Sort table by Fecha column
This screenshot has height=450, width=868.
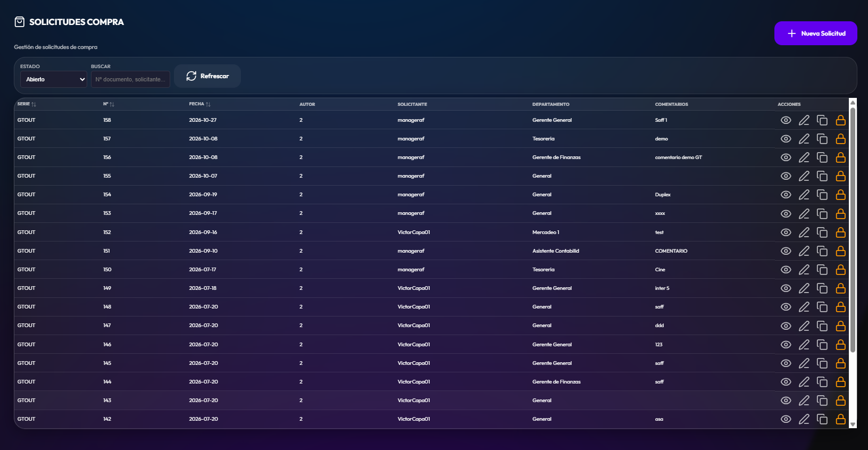click(200, 104)
